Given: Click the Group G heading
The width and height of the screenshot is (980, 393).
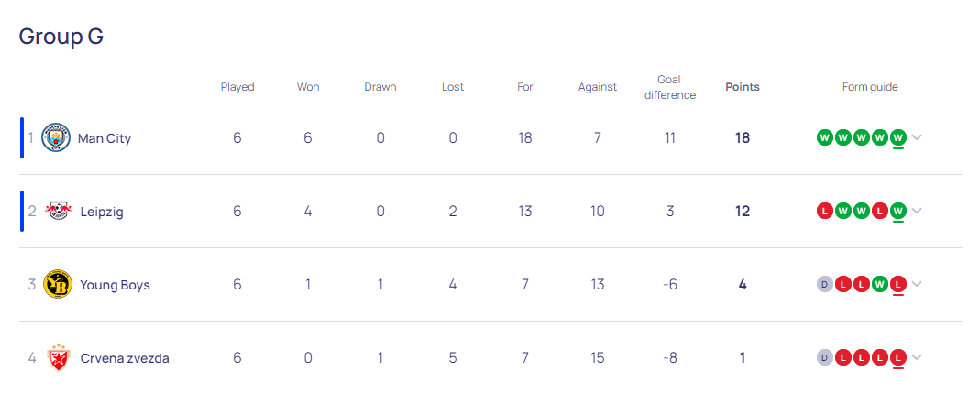Looking at the screenshot, I should coord(61,37).
